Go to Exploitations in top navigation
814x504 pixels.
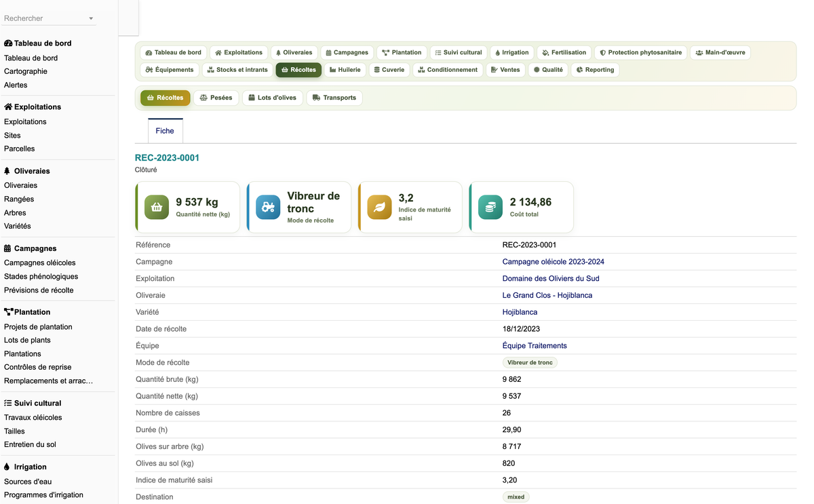click(x=238, y=52)
